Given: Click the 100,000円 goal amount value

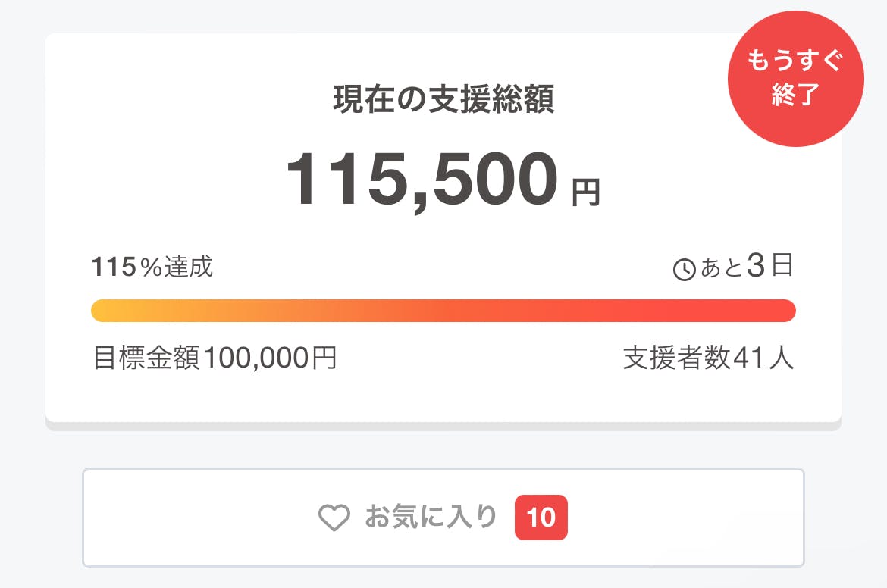Looking at the screenshot, I should tap(270, 358).
